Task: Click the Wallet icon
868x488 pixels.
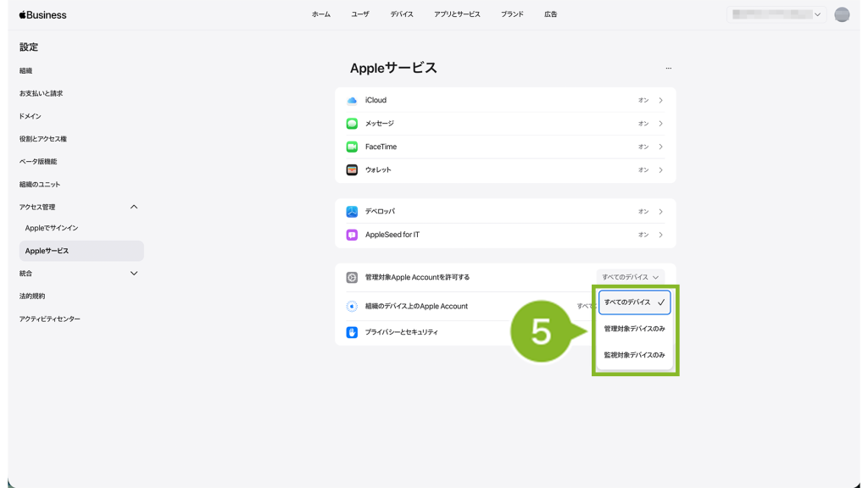Action: [352, 169]
